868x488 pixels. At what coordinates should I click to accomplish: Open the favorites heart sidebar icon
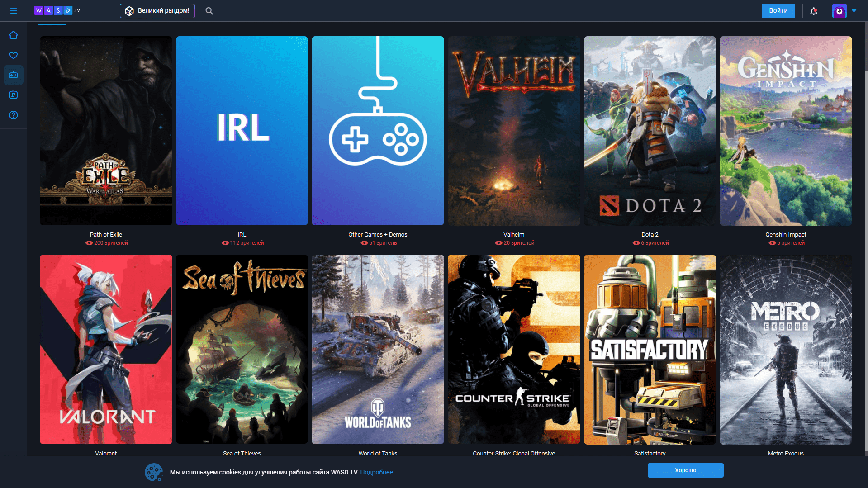[x=14, y=55]
